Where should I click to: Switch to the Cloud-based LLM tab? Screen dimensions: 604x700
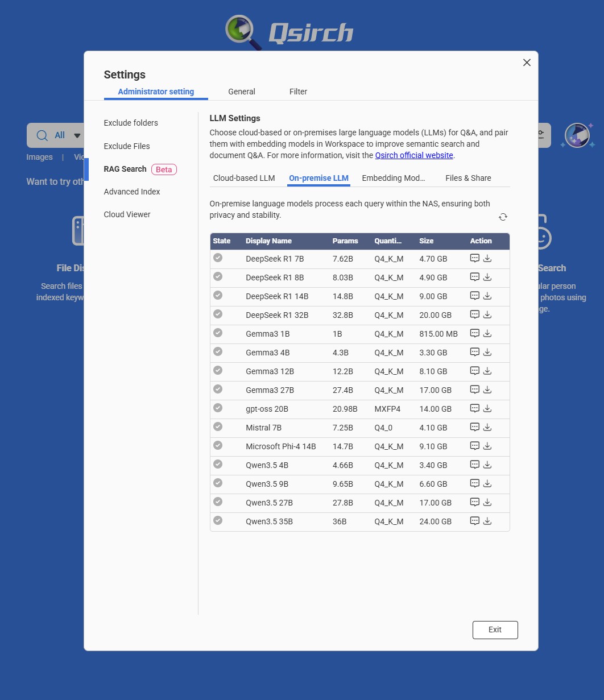[244, 178]
